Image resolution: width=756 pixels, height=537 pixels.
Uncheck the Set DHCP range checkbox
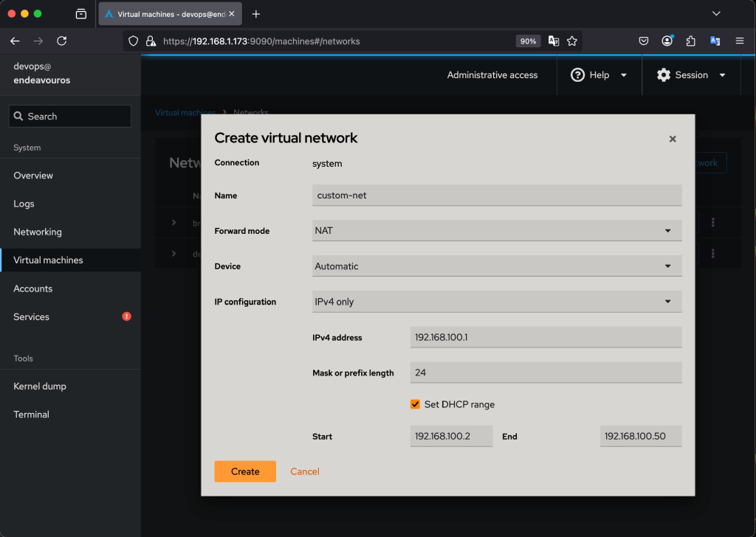pyautogui.click(x=416, y=404)
